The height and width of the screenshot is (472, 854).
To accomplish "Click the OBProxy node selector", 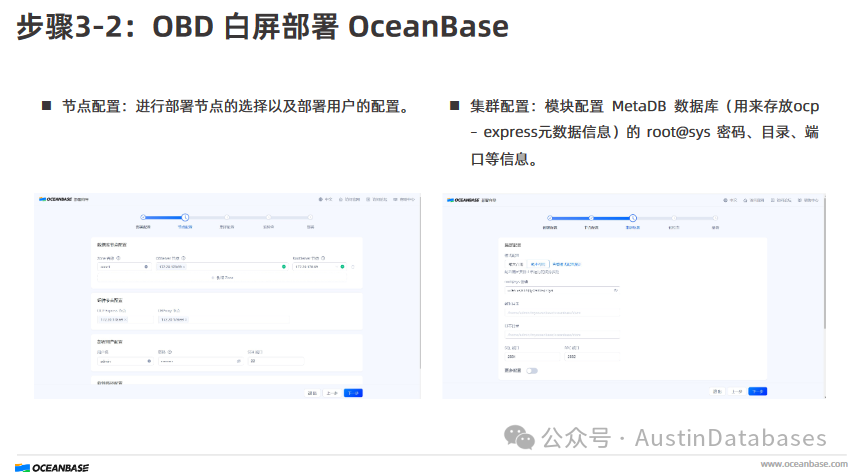I will click(x=223, y=320).
